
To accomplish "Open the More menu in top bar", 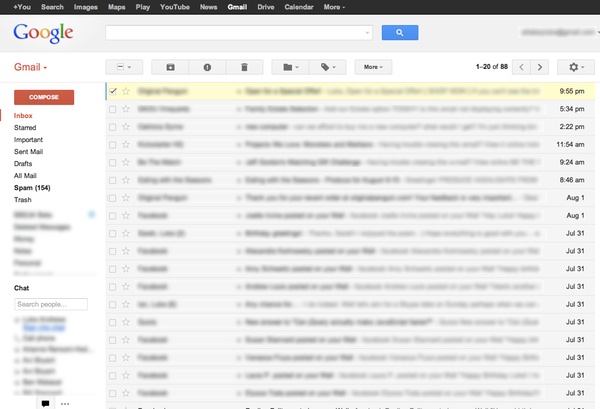I will [x=334, y=7].
